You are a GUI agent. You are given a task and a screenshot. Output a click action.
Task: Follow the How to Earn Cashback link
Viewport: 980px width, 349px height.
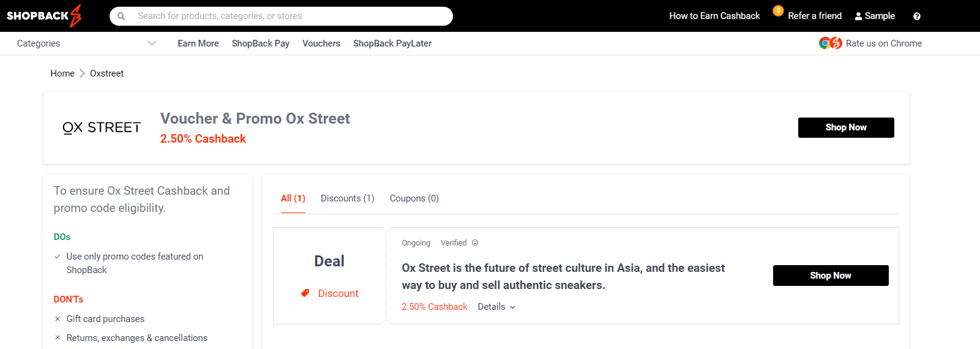[714, 16]
